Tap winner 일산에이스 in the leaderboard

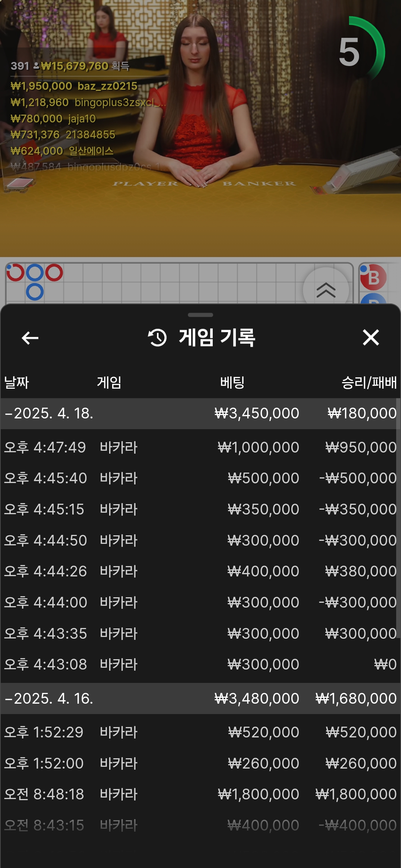pyautogui.click(x=62, y=151)
